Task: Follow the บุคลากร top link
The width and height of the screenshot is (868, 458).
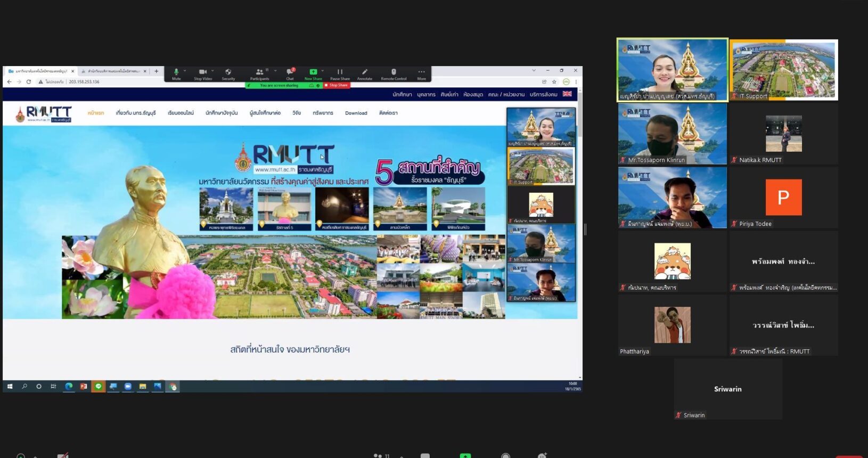Action: 426,94
